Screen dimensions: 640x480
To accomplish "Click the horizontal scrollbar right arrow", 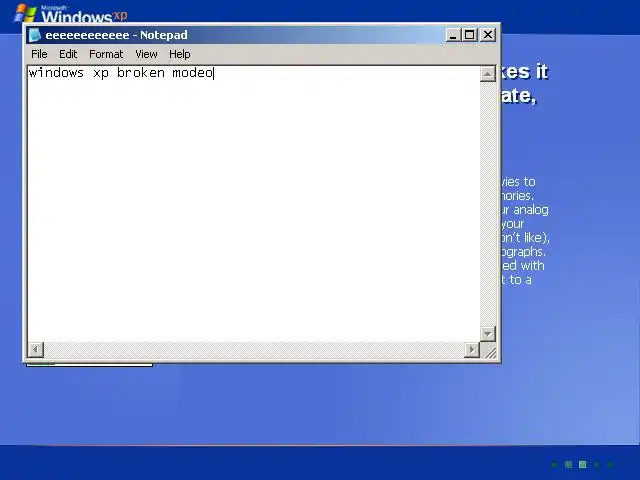I will (x=472, y=350).
